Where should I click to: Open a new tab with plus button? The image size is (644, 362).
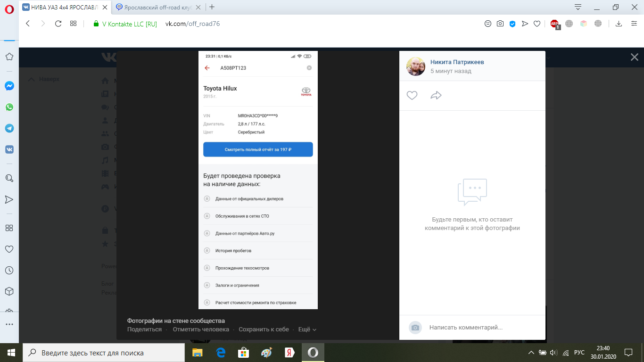tap(212, 7)
